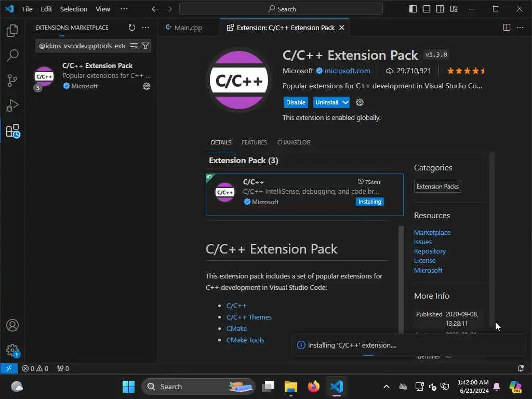This screenshot has width=532, height=399.
Task: Disable the C/C++ Extension Pack
Action: click(x=296, y=102)
